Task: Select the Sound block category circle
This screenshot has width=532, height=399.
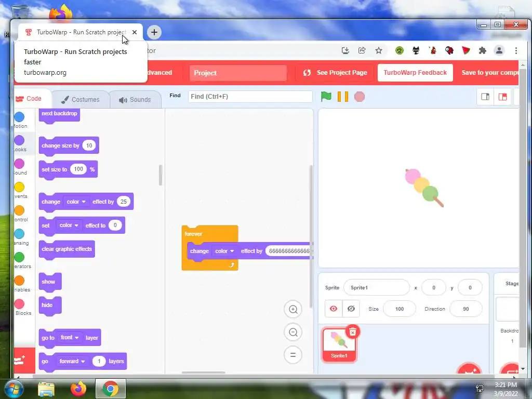Action: click(x=19, y=164)
